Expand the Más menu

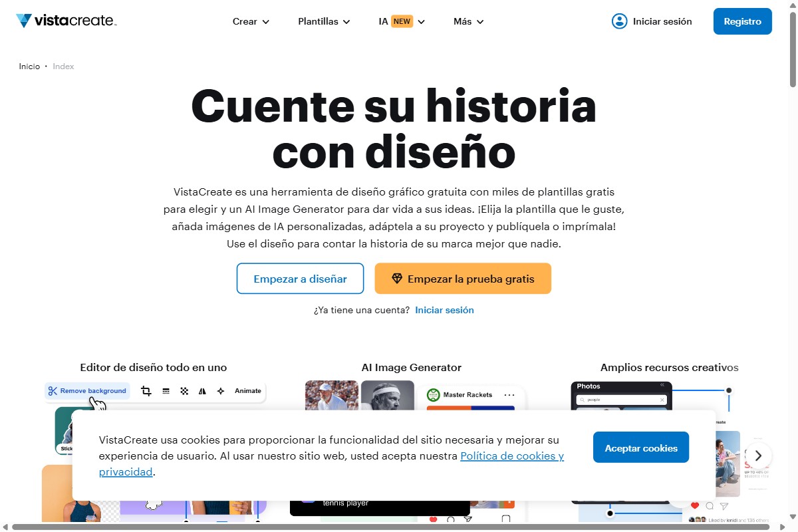(x=469, y=21)
